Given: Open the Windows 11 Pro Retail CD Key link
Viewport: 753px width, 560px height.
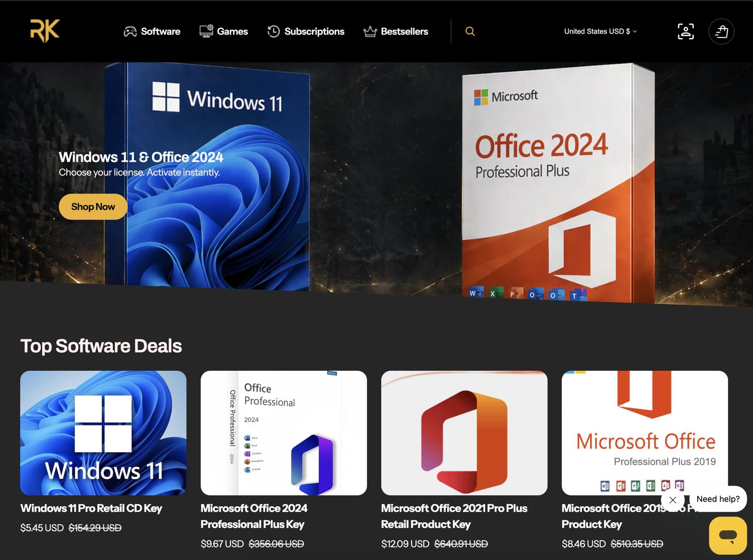Looking at the screenshot, I should [x=91, y=508].
